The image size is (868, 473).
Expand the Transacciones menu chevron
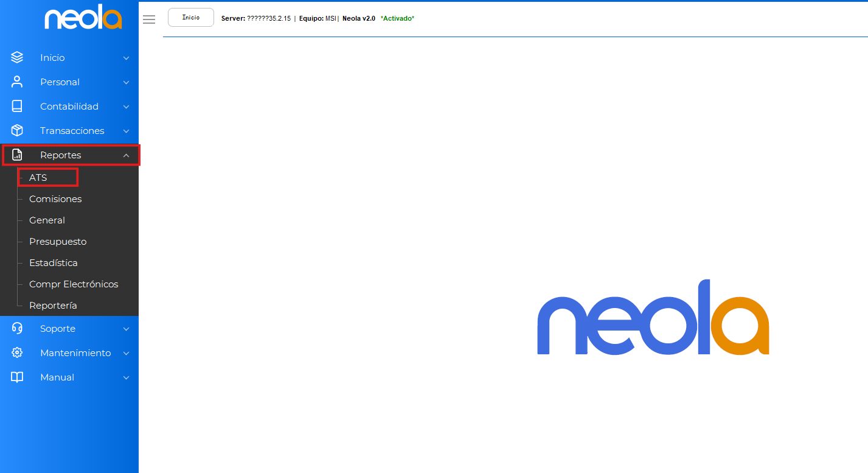point(126,131)
